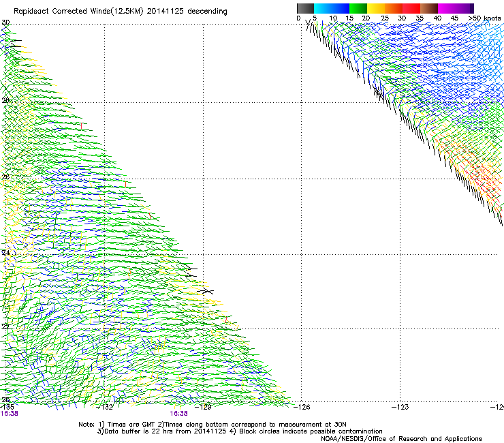
Task: Click the '10' legend scale label
Action: click(333, 18)
